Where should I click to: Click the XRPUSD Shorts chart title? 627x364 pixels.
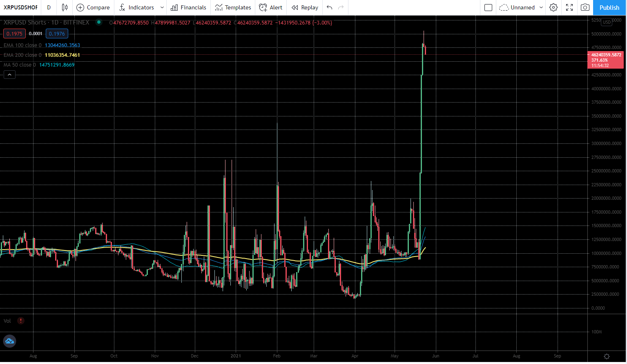click(x=46, y=22)
